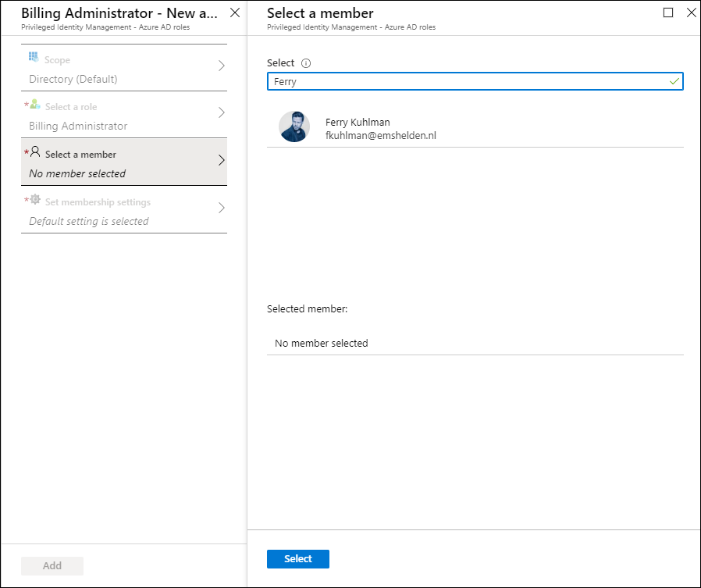Expand the Set membership settings chevron
The width and height of the screenshot is (701, 588).
[221, 208]
